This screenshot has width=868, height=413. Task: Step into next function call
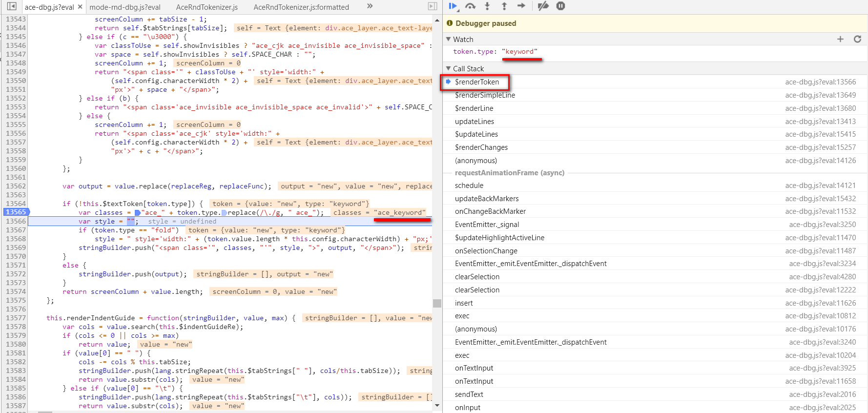(x=487, y=6)
